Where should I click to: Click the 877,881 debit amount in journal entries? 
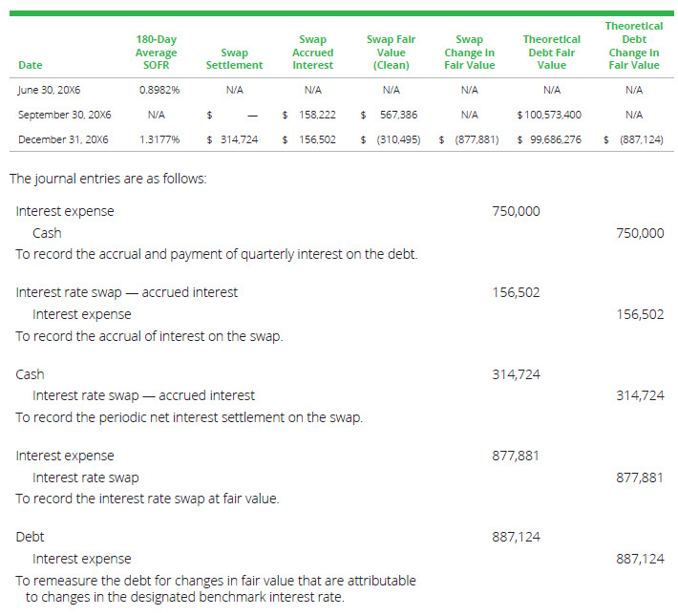[x=516, y=456]
